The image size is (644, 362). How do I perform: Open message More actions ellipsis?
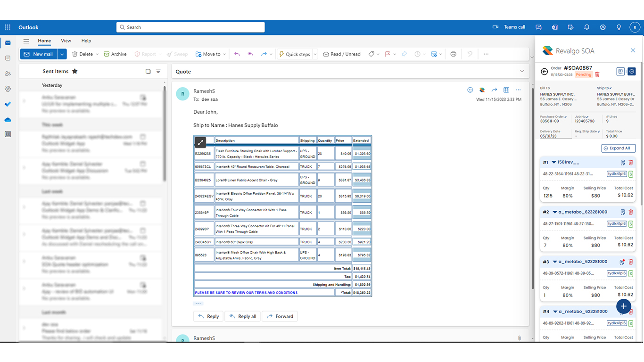pos(518,90)
